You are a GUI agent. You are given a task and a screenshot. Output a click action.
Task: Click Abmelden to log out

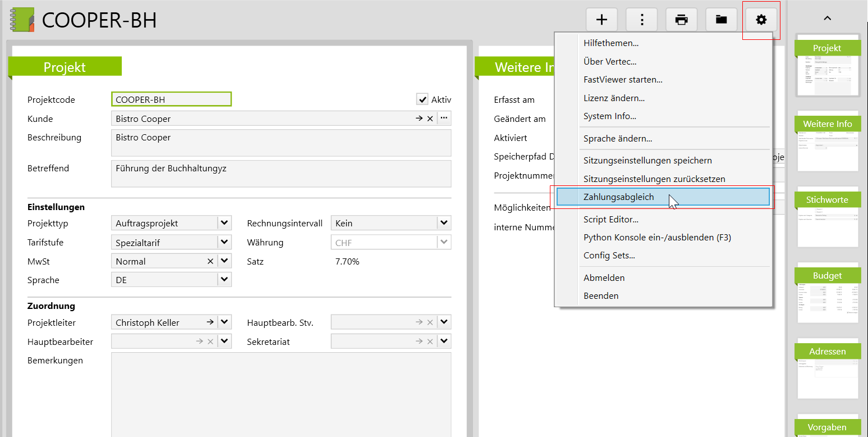(604, 278)
